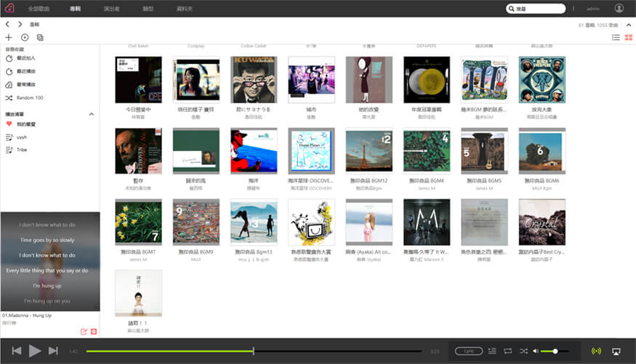Screen dimensions: 636x364
Task: Open the KUWATA album cover
Action: pos(254,79)
